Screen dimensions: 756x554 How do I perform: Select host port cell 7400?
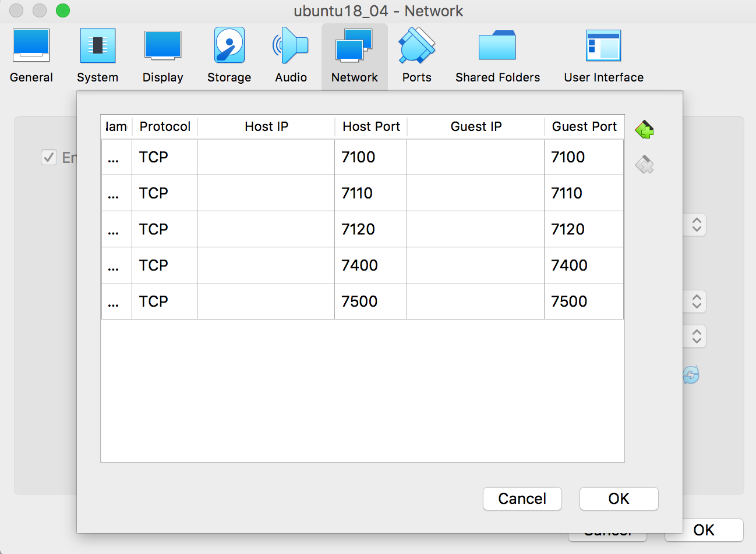point(370,265)
